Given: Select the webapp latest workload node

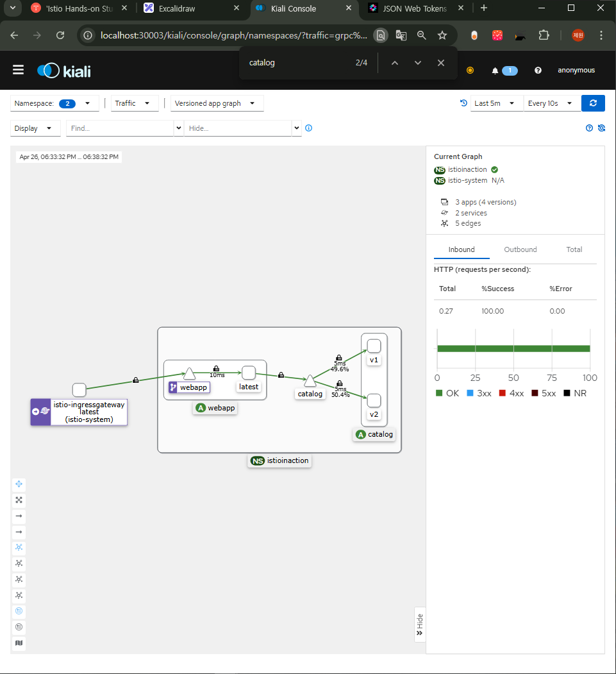Looking at the screenshot, I should coord(249,373).
